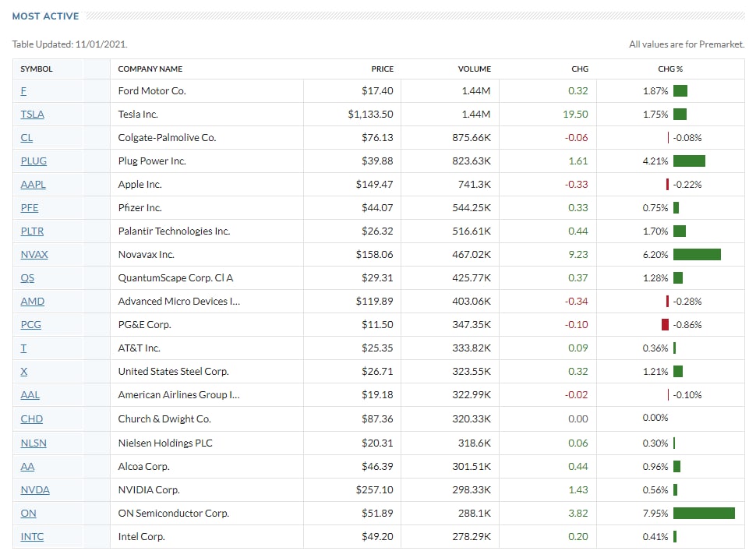
Task: Click PG&E red -0.86% change bar
Action: click(665, 325)
